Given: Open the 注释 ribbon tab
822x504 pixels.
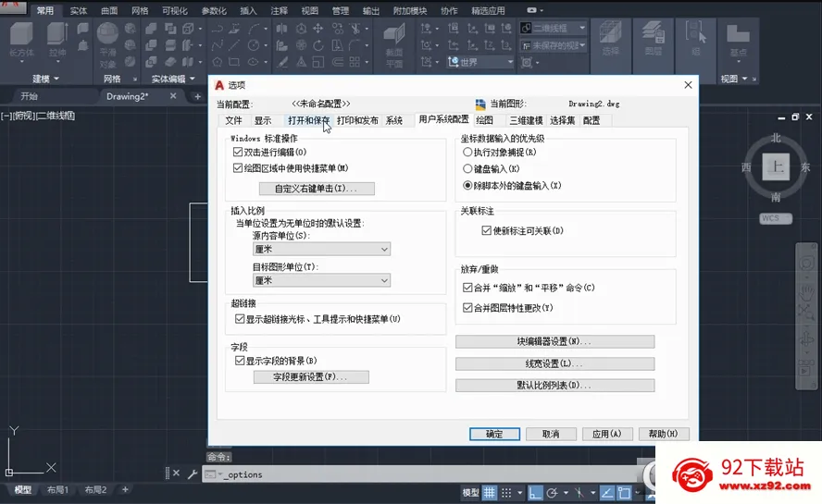Looking at the screenshot, I should coord(279,10).
